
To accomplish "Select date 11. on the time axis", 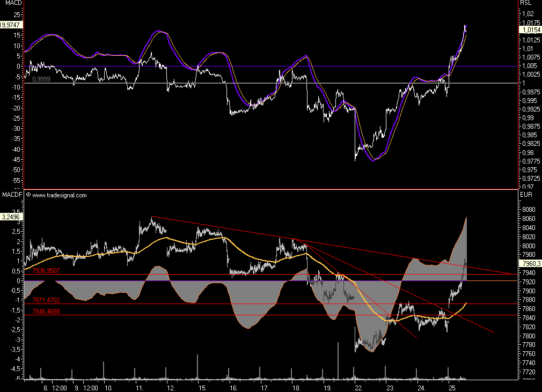I will coord(140,387).
